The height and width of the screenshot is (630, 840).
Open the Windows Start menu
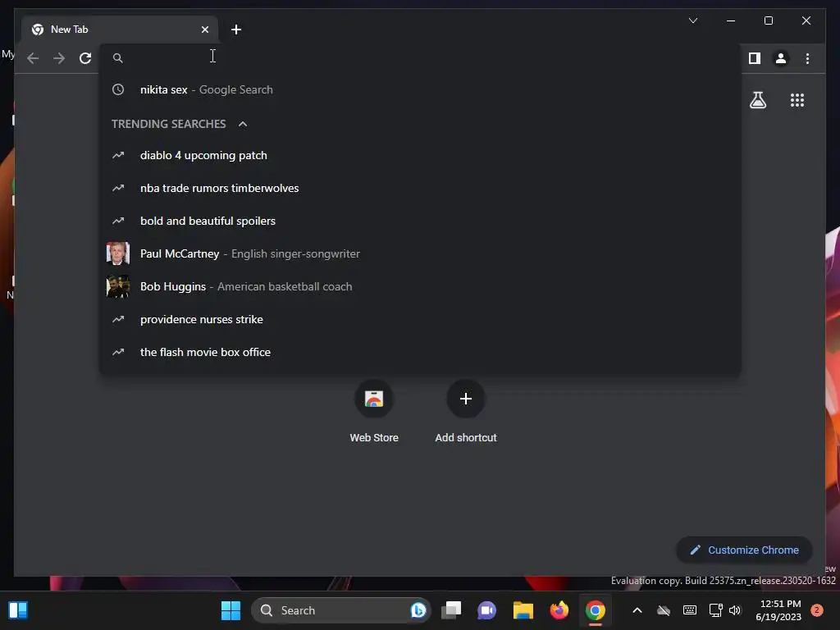pyautogui.click(x=231, y=610)
